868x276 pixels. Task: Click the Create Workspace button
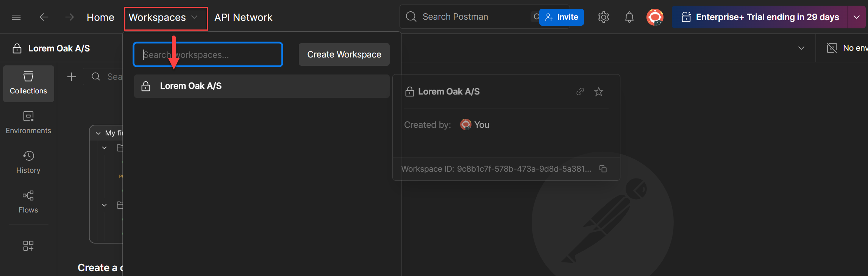tap(344, 54)
